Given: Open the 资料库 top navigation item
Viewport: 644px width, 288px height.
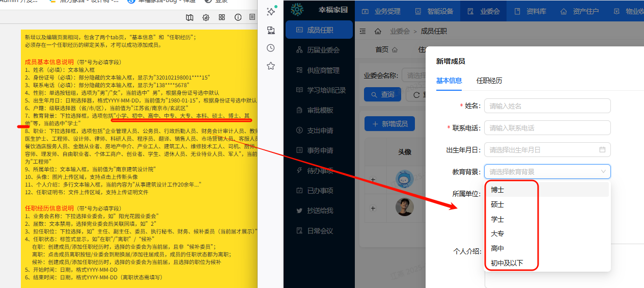Looking at the screenshot, I should [x=529, y=11].
